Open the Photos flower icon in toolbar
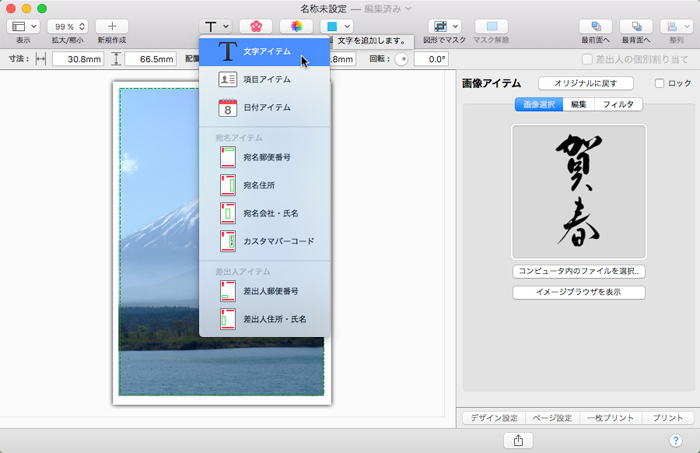 [x=295, y=26]
